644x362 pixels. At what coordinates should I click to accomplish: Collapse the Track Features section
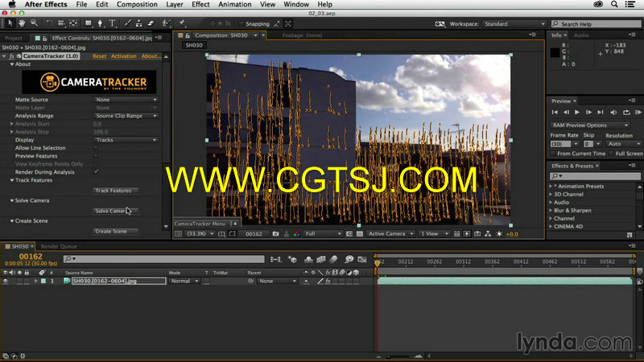[x=12, y=180]
